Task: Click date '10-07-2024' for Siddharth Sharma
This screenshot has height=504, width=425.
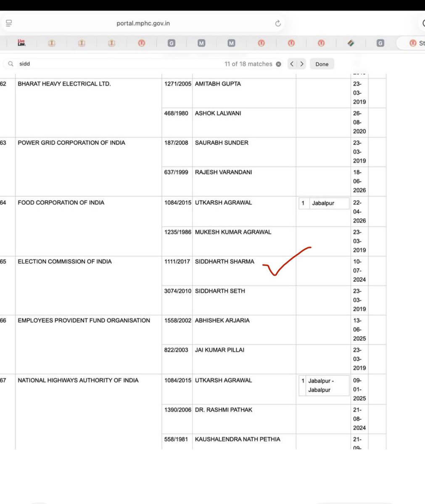Action: pos(359,270)
